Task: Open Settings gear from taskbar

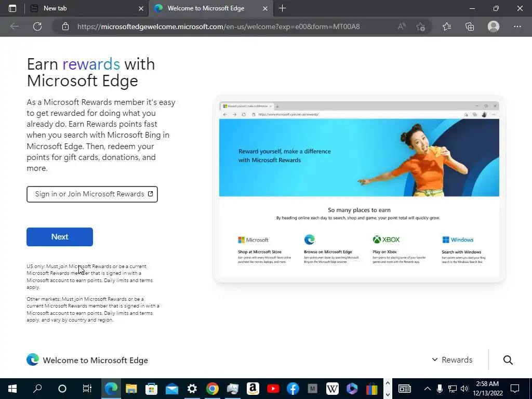Action: tap(192, 389)
